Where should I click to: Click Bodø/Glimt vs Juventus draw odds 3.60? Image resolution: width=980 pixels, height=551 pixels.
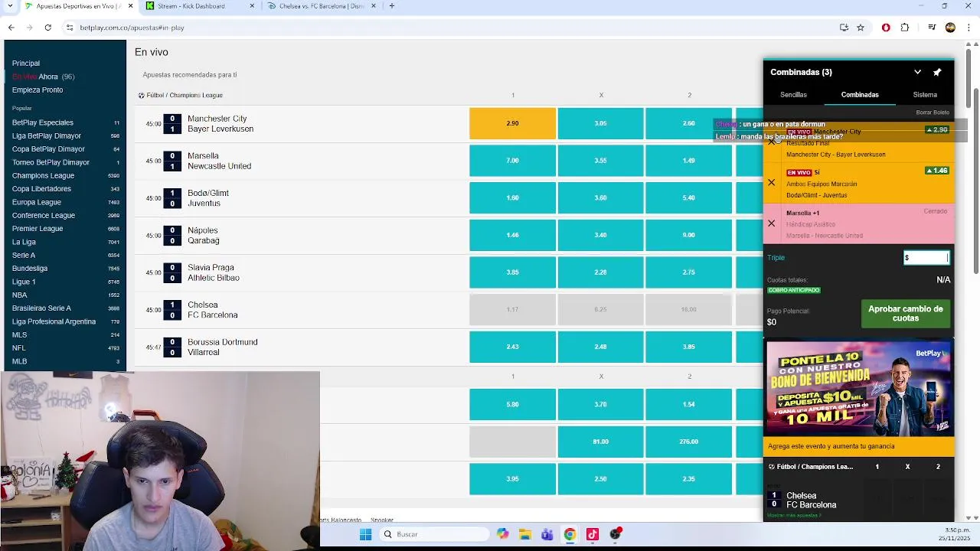(x=600, y=198)
